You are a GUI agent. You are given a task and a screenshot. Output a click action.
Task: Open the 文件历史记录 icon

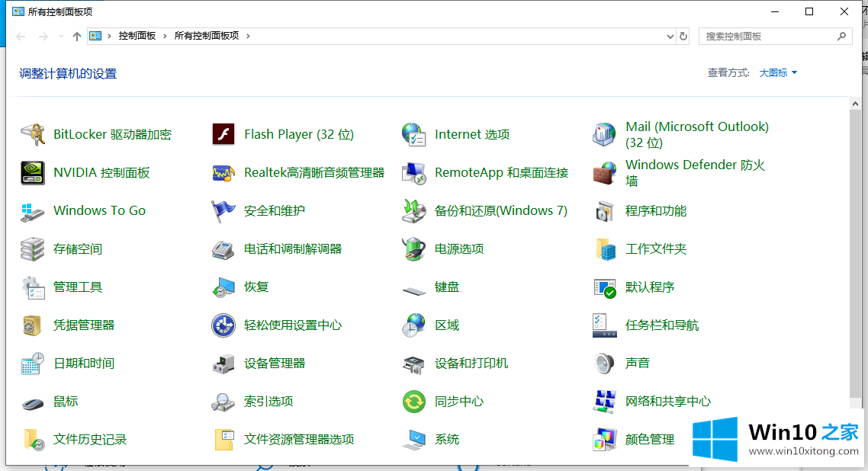tap(34, 440)
